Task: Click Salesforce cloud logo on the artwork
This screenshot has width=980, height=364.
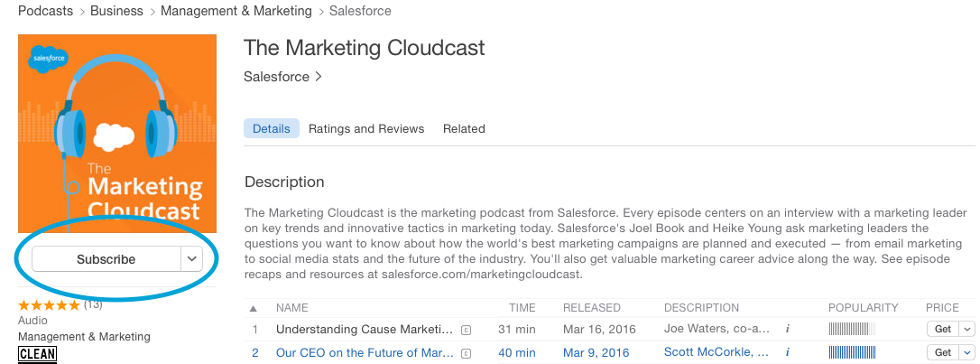Action: tap(45, 61)
